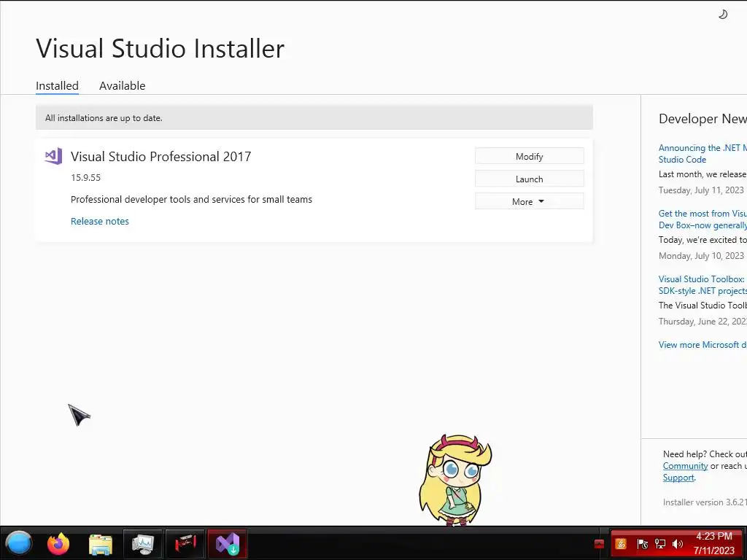Viewport: 747px width, 560px height.
Task: Click the Launch button
Action: tap(530, 179)
